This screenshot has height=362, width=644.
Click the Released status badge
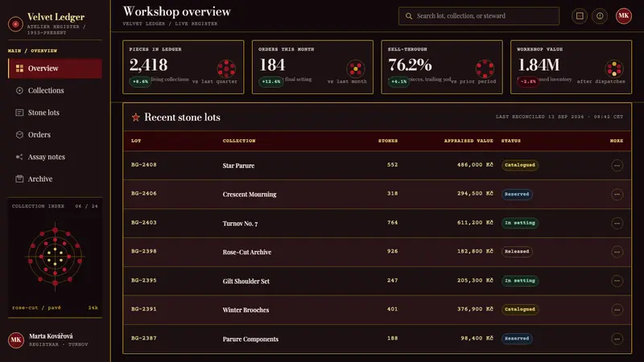tap(517, 252)
